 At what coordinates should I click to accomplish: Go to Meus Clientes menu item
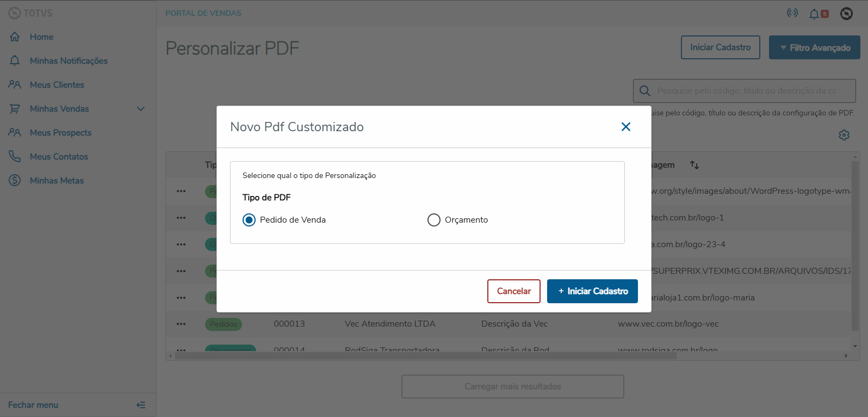pos(57,85)
